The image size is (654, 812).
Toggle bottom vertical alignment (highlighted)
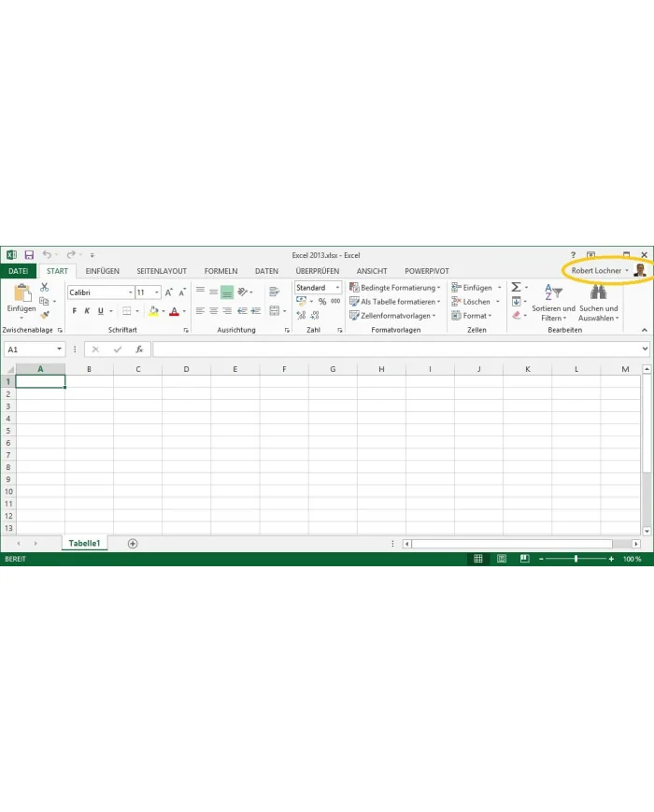227,292
